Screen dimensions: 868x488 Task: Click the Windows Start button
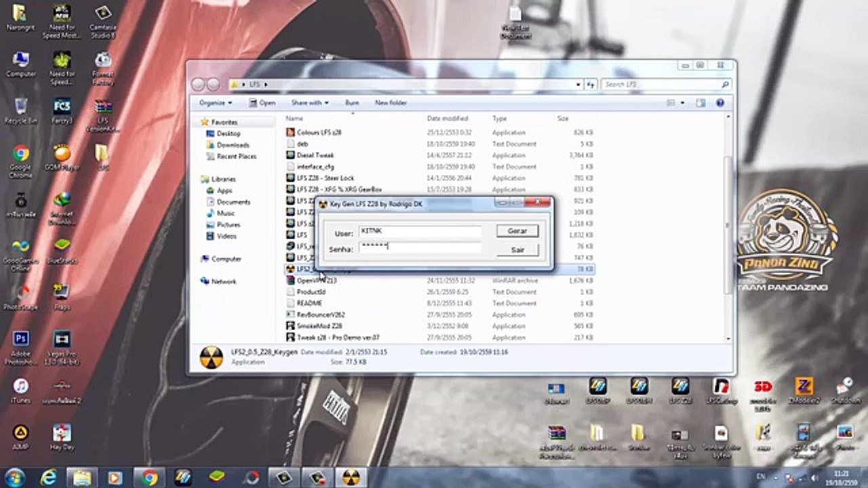15,477
